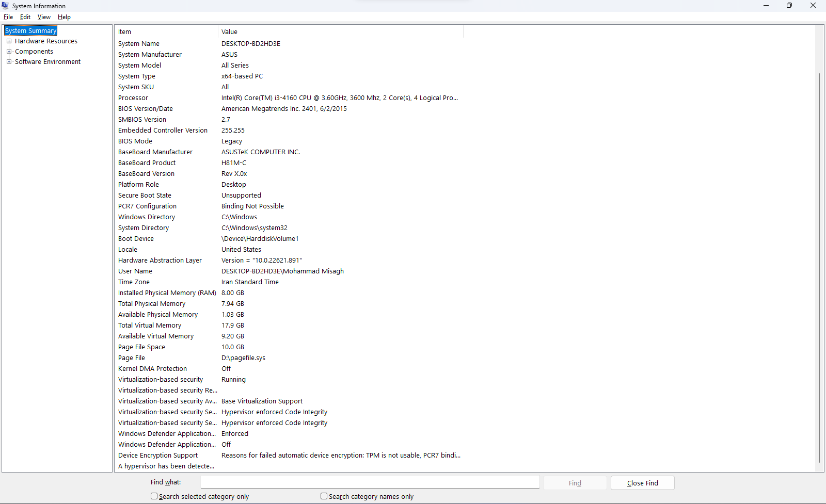Select the Hardware Abstraction Layer row
The image size is (826, 504).
289,261
